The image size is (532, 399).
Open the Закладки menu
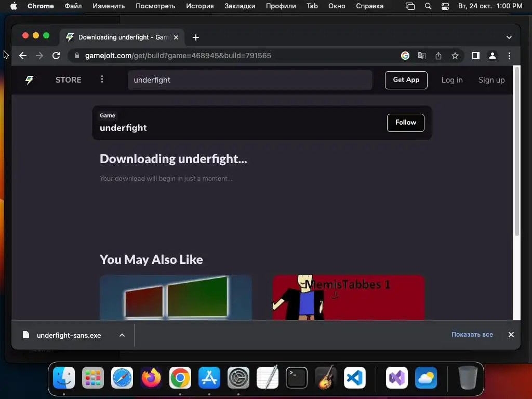coord(240,6)
